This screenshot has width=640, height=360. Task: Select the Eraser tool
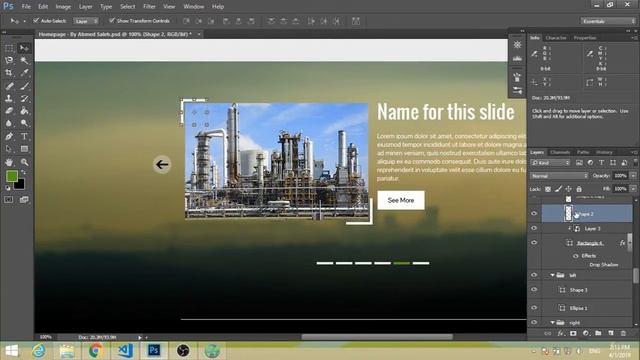(9, 111)
